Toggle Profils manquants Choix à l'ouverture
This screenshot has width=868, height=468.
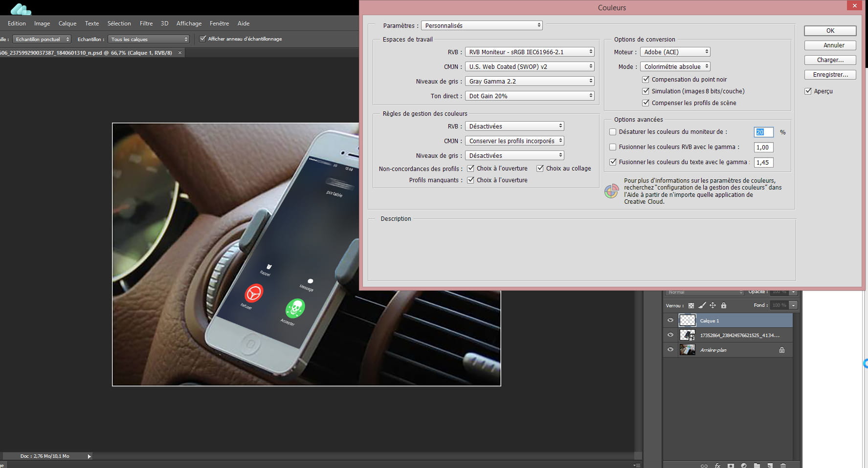tap(470, 180)
